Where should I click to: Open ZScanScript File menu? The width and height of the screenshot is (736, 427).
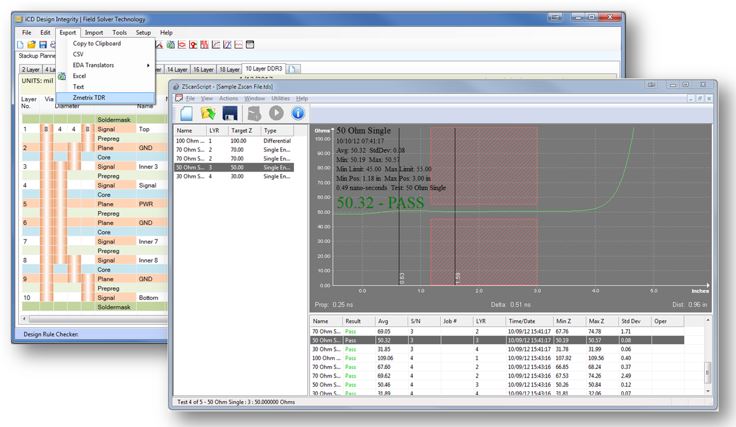click(190, 99)
